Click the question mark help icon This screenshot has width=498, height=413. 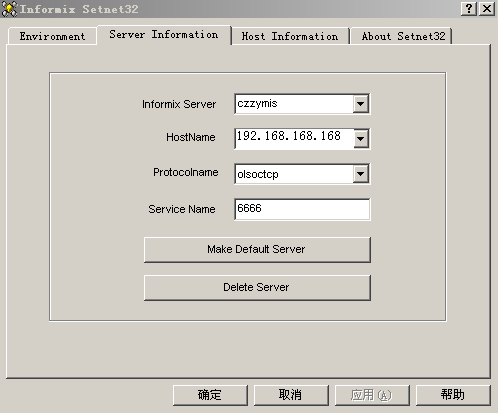pos(469,9)
